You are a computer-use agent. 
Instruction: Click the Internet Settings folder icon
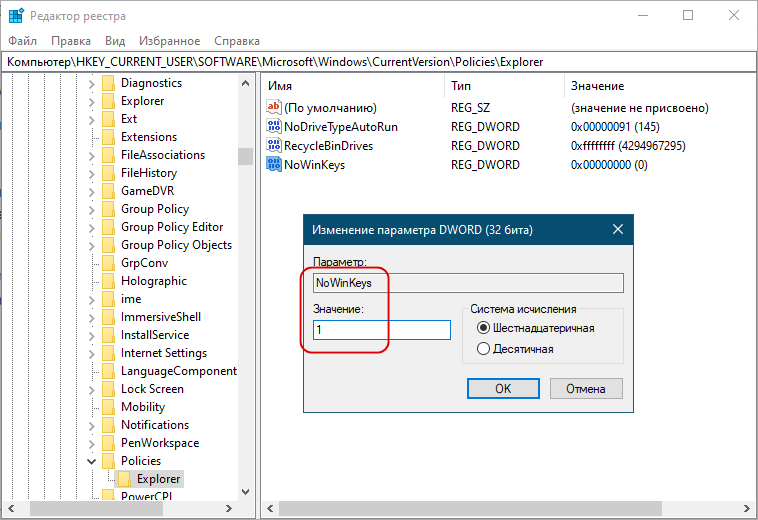(x=108, y=353)
